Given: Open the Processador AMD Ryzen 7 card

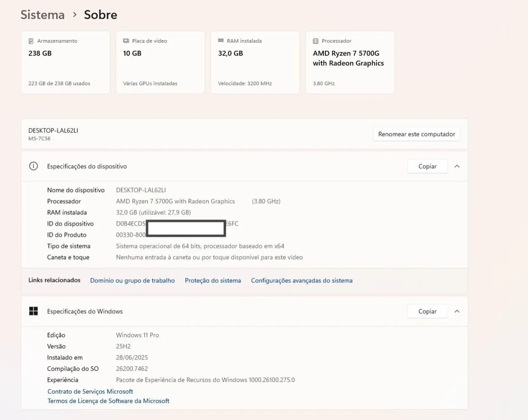Looking at the screenshot, I should (350, 62).
